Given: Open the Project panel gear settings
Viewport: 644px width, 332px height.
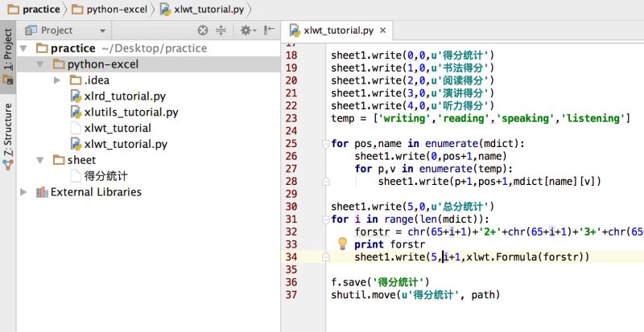Looking at the screenshot, I should [x=248, y=30].
